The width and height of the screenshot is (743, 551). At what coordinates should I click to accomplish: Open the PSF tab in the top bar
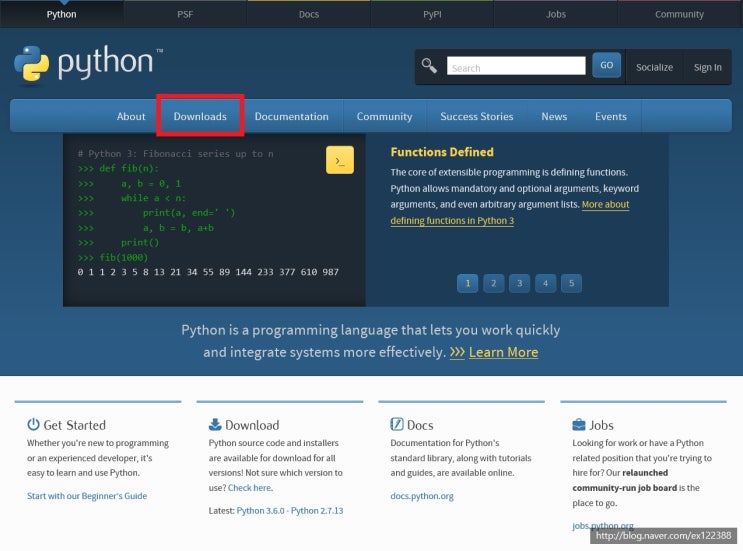point(185,14)
